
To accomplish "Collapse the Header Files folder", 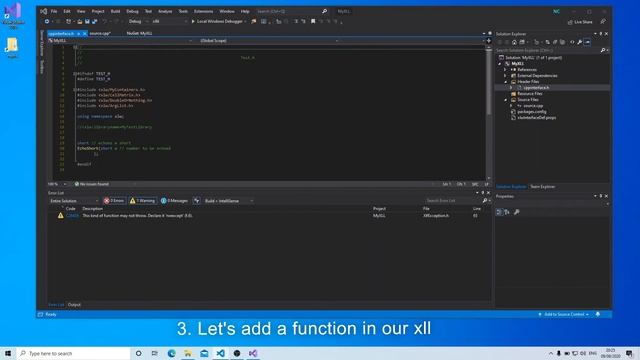I will [x=505, y=82].
